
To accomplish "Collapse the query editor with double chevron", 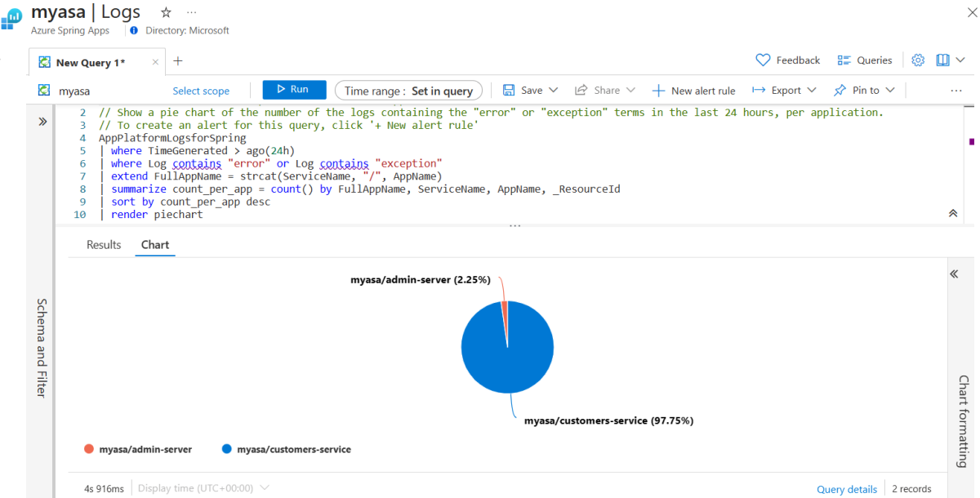I will click(952, 213).
